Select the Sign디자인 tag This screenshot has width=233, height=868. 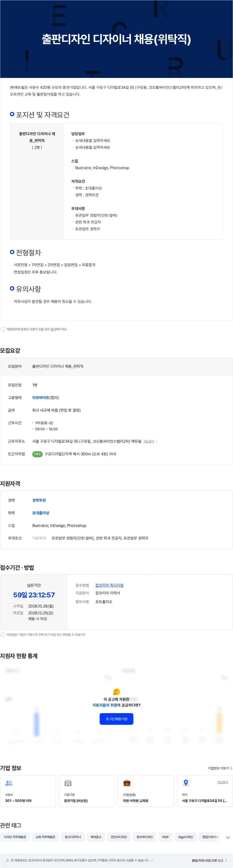tap(185, 837)
